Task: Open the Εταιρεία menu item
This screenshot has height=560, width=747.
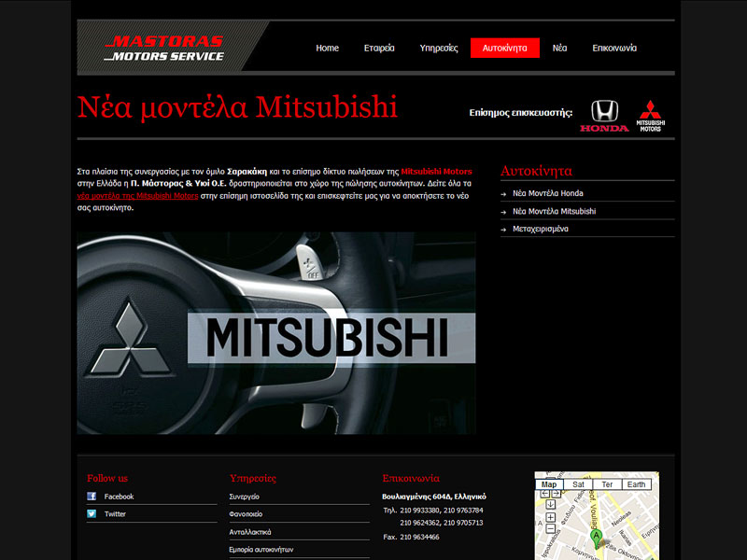Action: (379, 49)
